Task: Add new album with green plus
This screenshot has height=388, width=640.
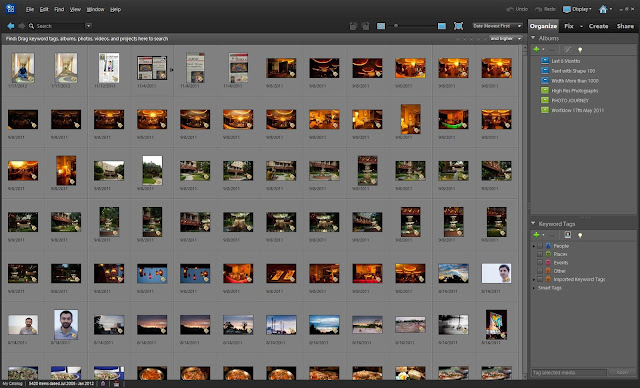Action: (536, 49)
